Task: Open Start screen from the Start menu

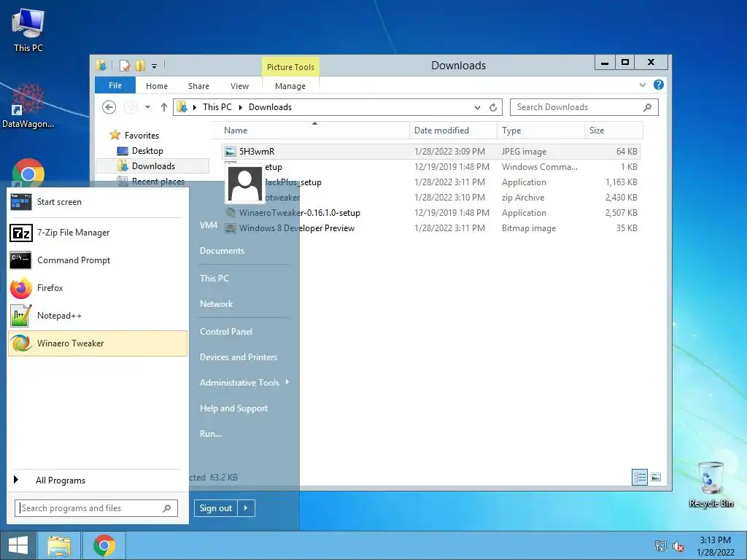Action: tap(97, 202)
